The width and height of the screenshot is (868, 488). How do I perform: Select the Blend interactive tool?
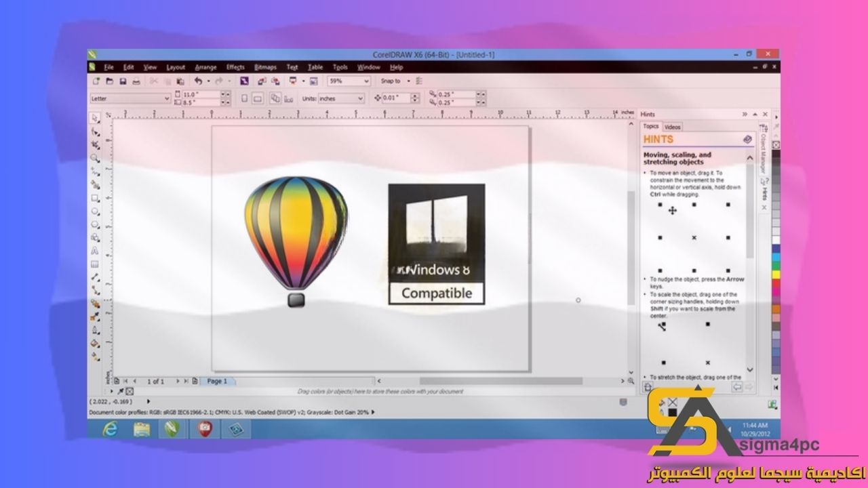click(x=95, y=304)
